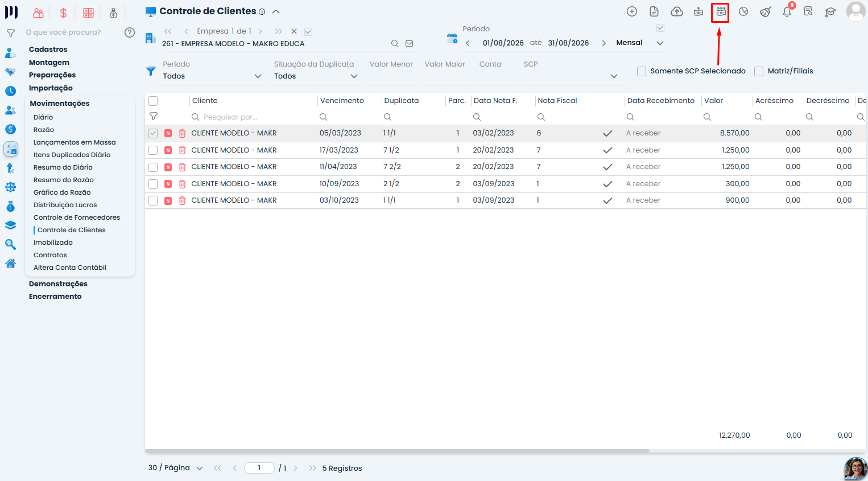Open the Cadastros menu section

[x=48, y=50]
